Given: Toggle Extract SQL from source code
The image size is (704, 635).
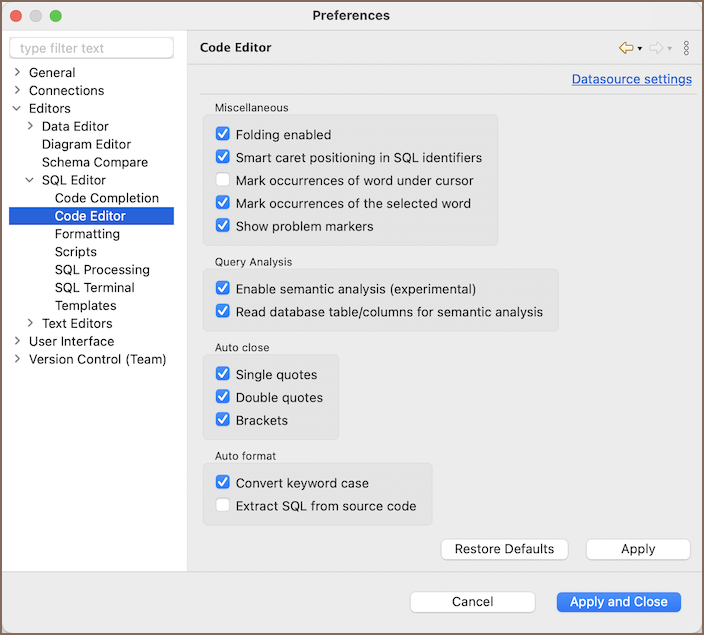Looking at the screenshot, I should coord(223,506).
